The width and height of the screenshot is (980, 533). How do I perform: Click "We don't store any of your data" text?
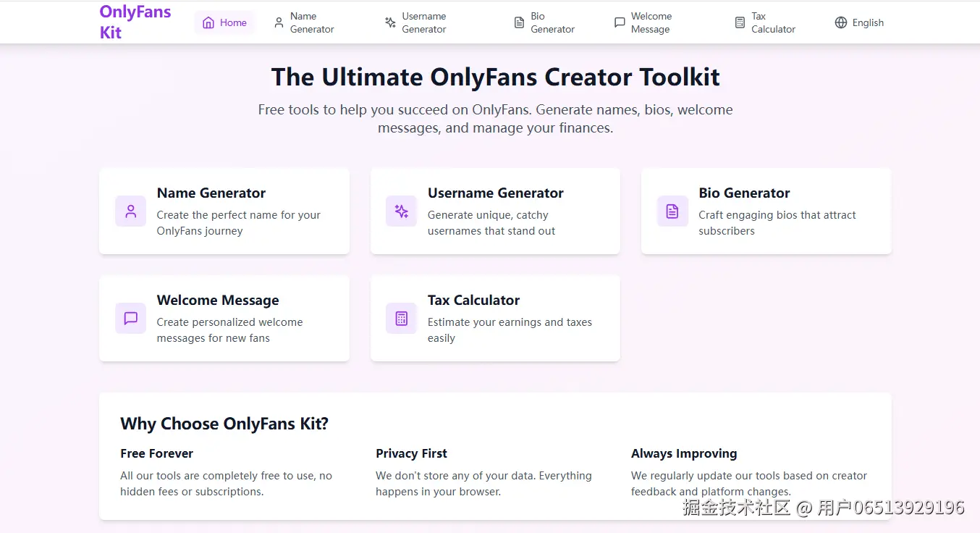click(x=484, y=484)
